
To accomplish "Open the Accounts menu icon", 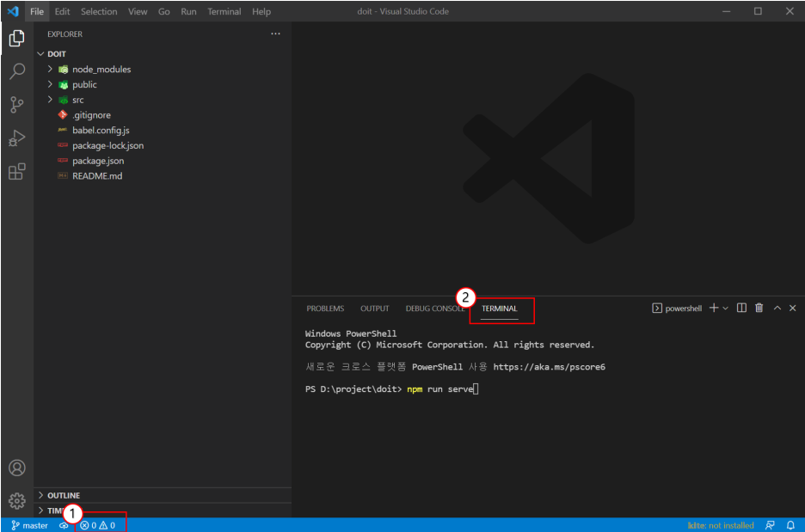I will coord(17,468).
